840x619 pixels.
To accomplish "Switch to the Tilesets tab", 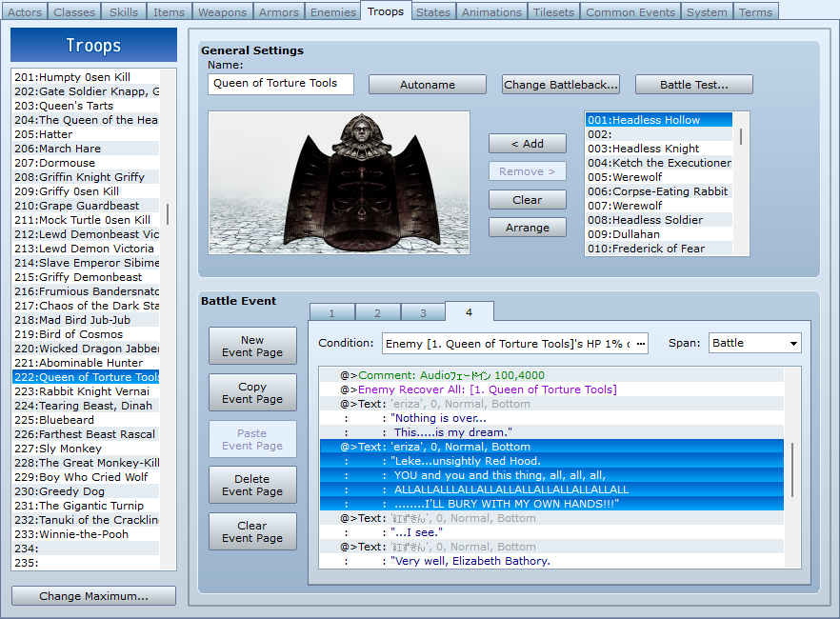I will [553, 11].
